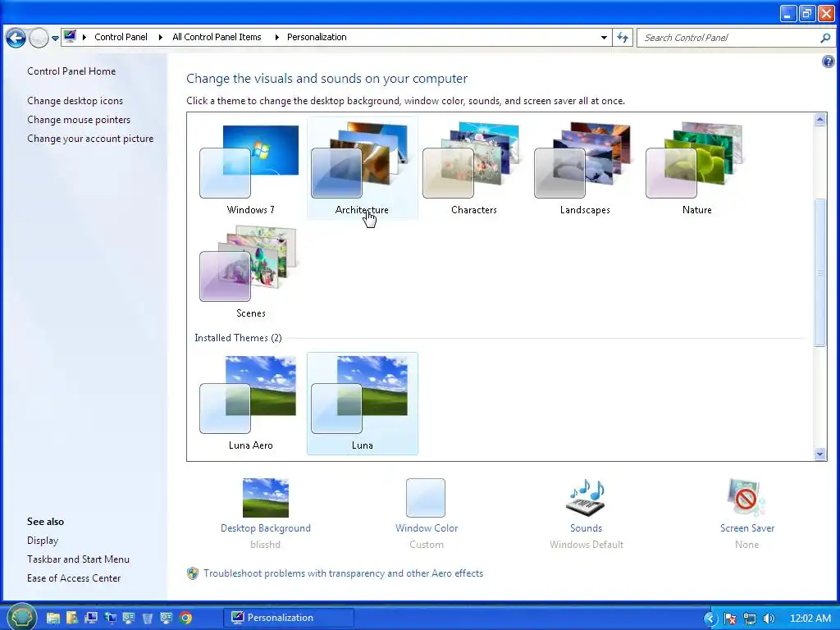Go to All Control Panel Items breadcrumb
840x630 pixels.
point(217,37)
